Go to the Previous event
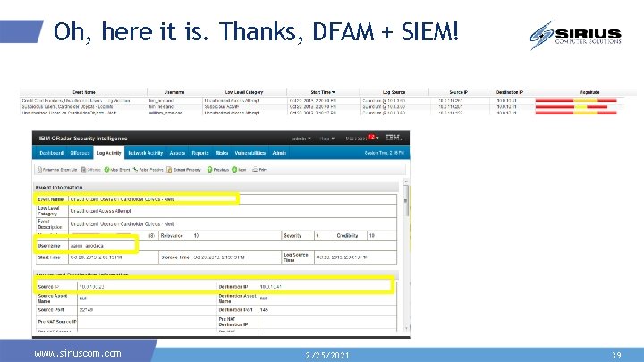644x362 pixels. click(217, 170)
